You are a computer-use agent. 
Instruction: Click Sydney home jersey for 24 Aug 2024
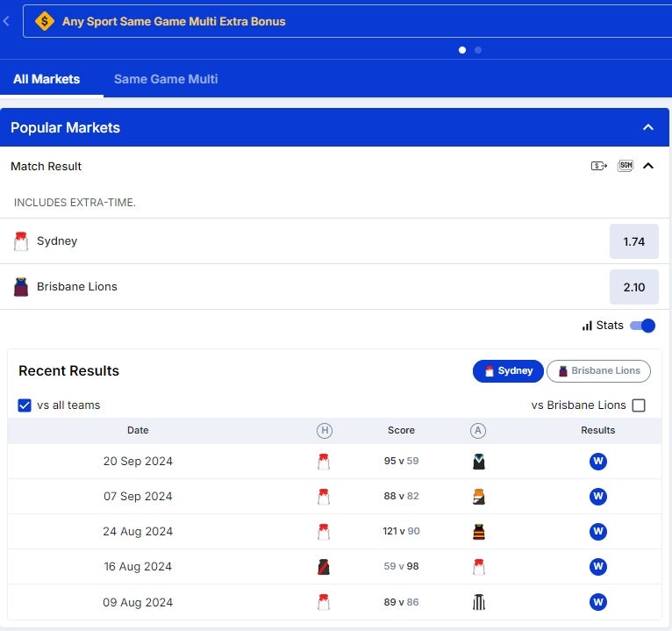(324, 532)
